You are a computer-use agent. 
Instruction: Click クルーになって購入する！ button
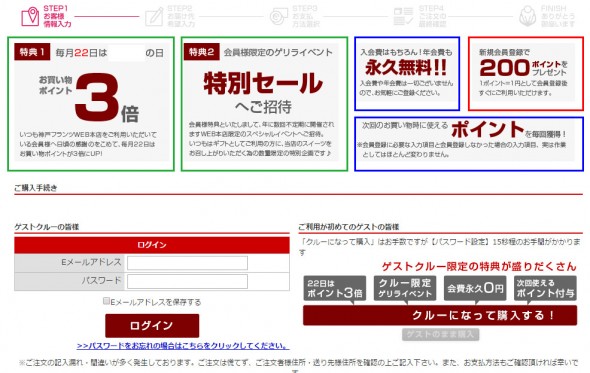[440, 315]
